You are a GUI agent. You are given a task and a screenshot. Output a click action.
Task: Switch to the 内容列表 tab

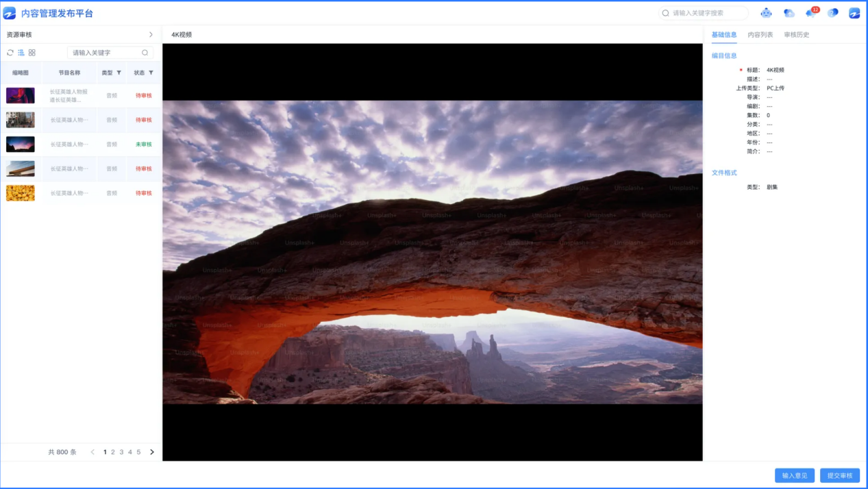760,34
